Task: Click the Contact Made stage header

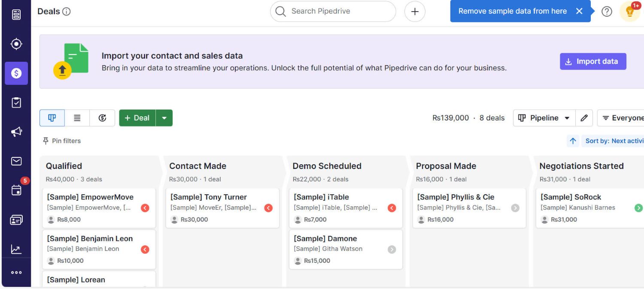Action: [x=197, y=166]
